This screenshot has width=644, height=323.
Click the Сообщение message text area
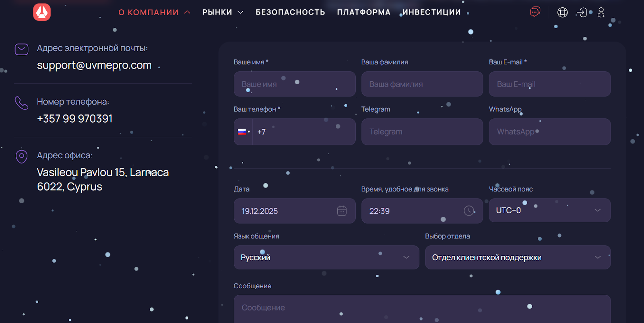(422, 308)
